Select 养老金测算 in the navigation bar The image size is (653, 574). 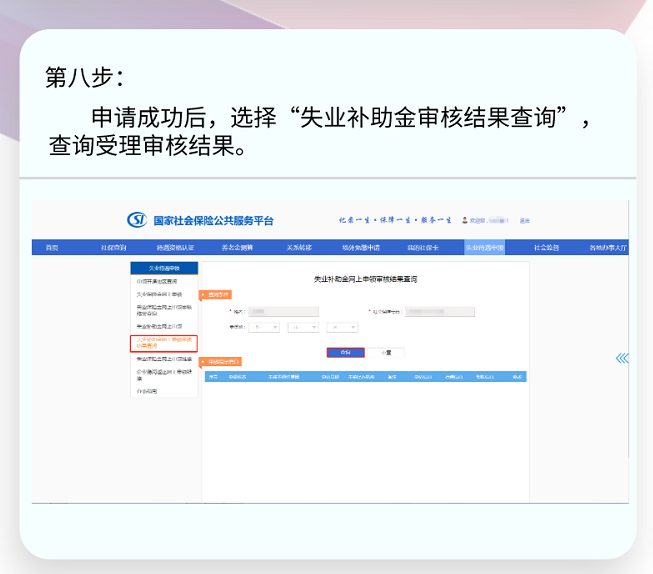pyautogui.click(x=238, y=247)
